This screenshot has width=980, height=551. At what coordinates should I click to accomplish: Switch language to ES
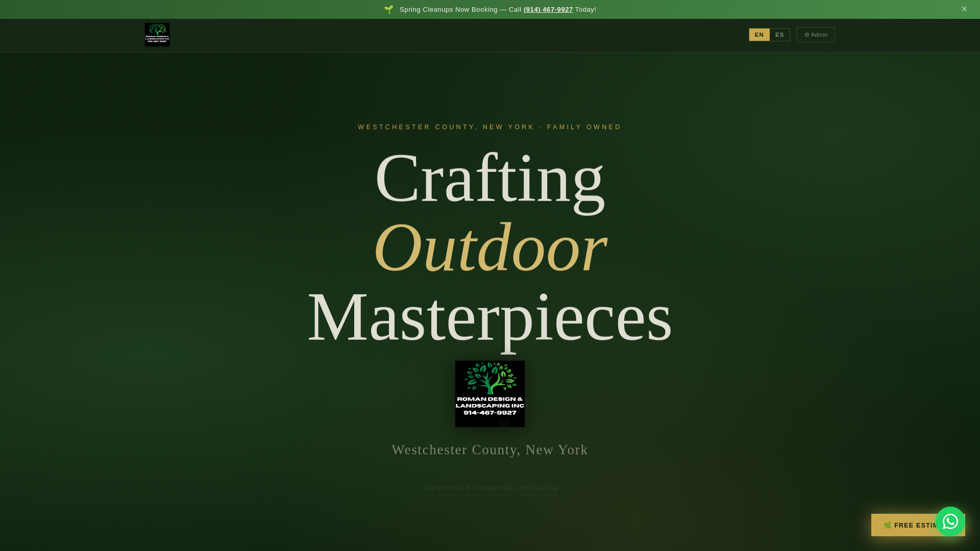[779, 35]
